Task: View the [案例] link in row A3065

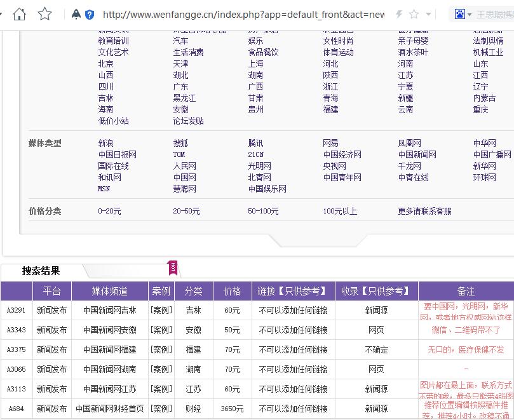Action: pyautogui.click(x=161, y=369)
